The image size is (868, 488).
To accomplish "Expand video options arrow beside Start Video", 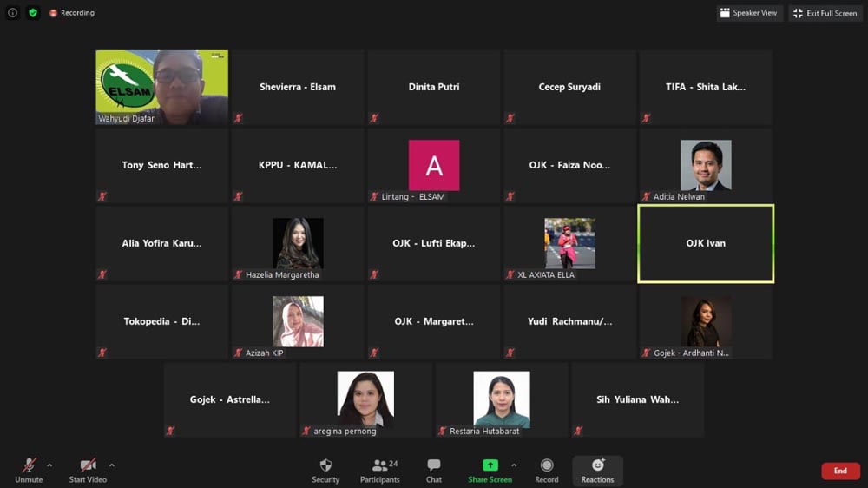I will [112, 465].
